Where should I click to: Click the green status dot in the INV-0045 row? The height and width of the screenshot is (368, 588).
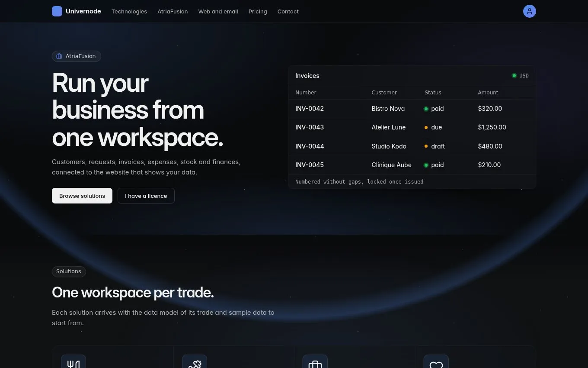pos(426,165)
